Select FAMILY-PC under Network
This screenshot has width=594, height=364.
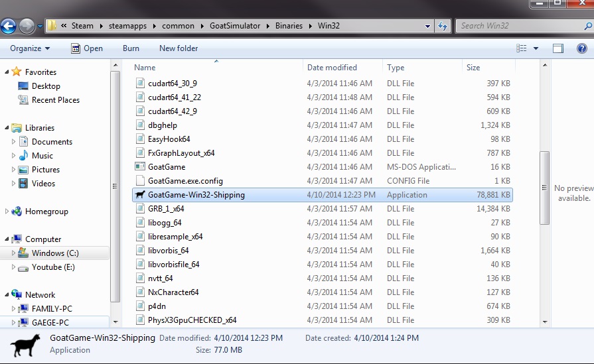52,309
